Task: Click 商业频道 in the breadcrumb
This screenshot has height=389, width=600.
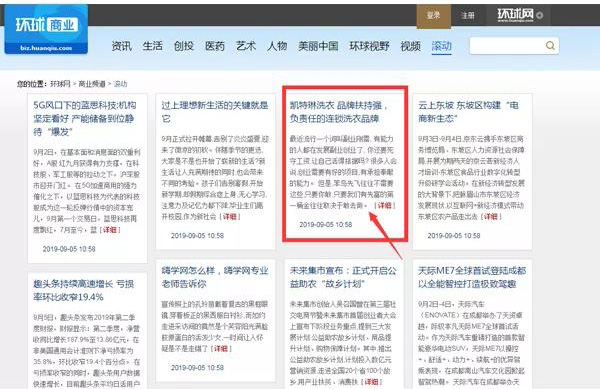Action: point(92,84)
